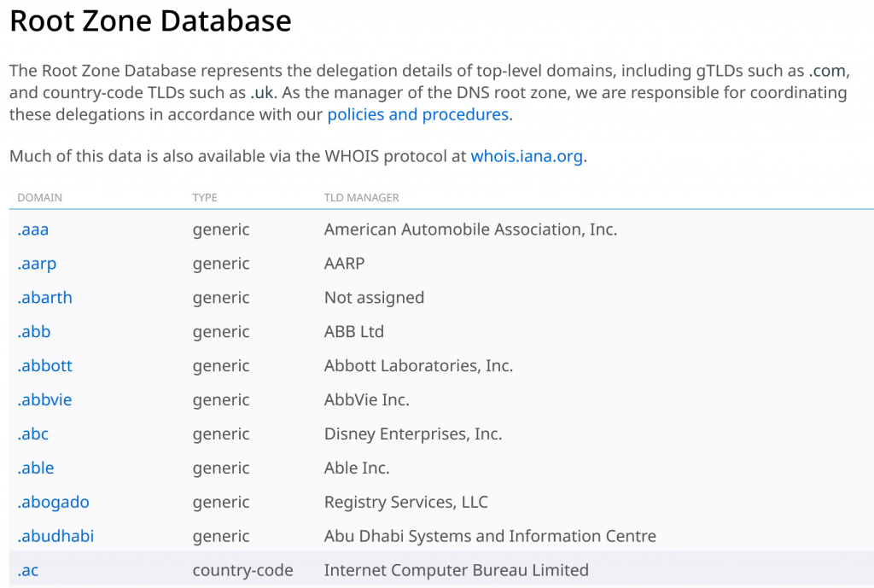Image resolution: width=874 pixels, height=588 pixels.
Task: Select the AbbVie Inc. cell
Action: click(x=367, y=399)
